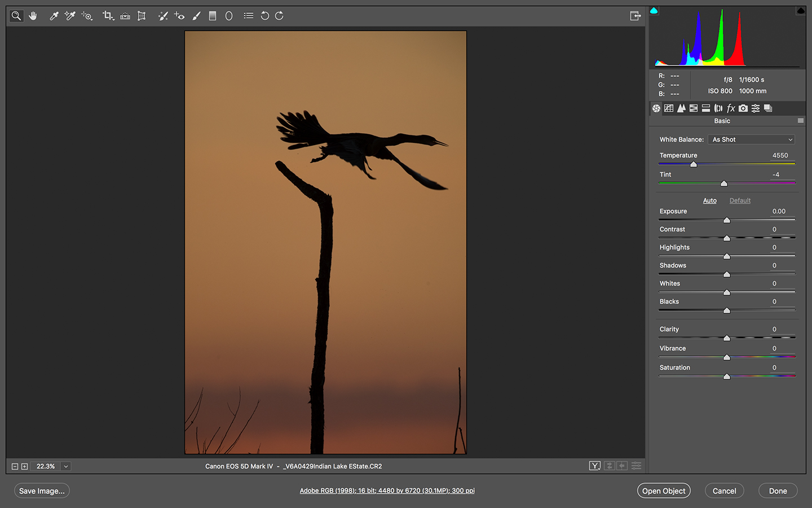Image resolution: width=812 pixels, height=508 pixels.
Task: Select the Spot Removal tool
Action: 163,16
